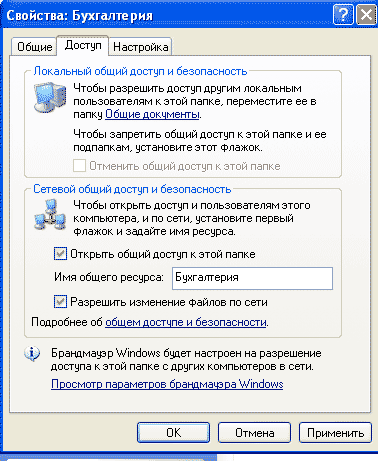The height and width of the screenshot is (461, 378).
Task: Click the Свойства: Бухгалтерия title bar
Action: 167,15
